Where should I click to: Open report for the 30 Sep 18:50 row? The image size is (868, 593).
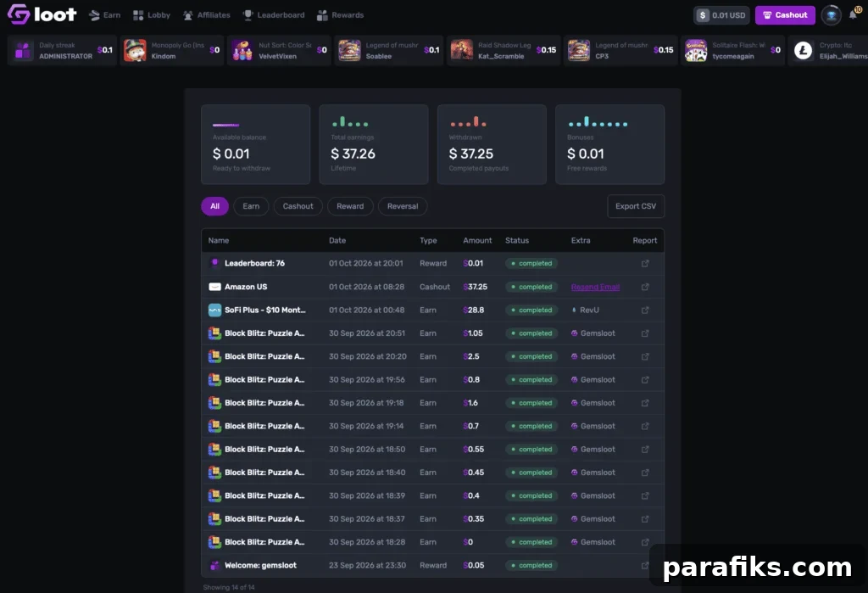tap(645, 450)
